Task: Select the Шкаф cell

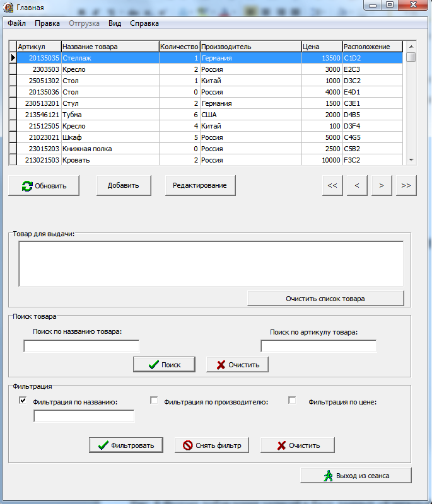Action: click(110, 137)
